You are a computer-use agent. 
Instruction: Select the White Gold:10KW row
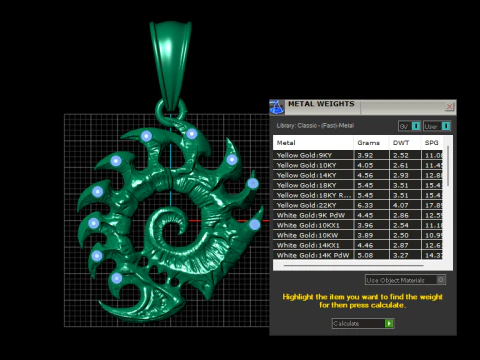coord(358,235)
